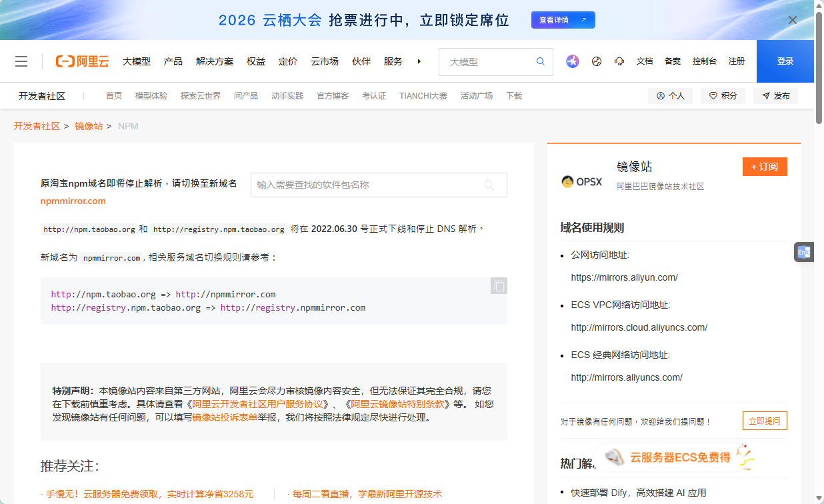Click the 镜像站 sidebar title

(x=634, y=167)
